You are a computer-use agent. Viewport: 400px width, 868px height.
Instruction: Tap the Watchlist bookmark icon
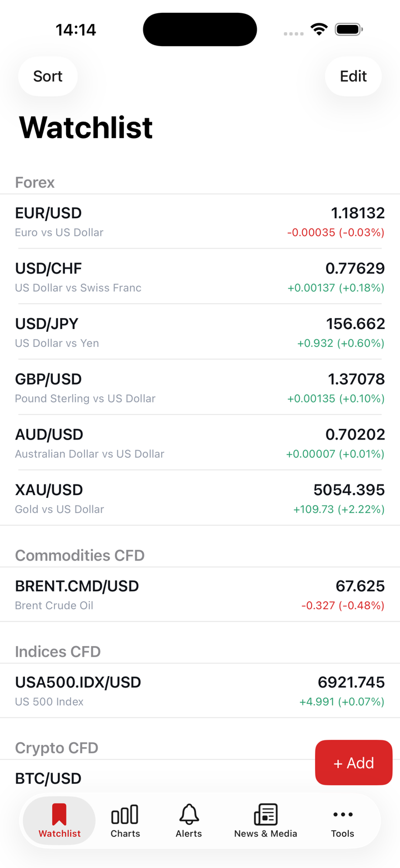tap(59, 814)
